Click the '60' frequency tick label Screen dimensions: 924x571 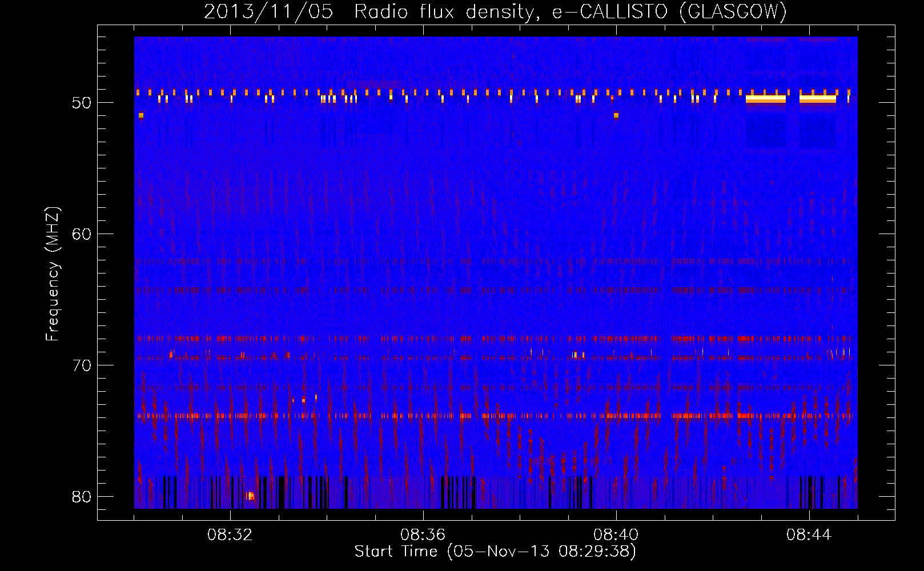[82, 234]
